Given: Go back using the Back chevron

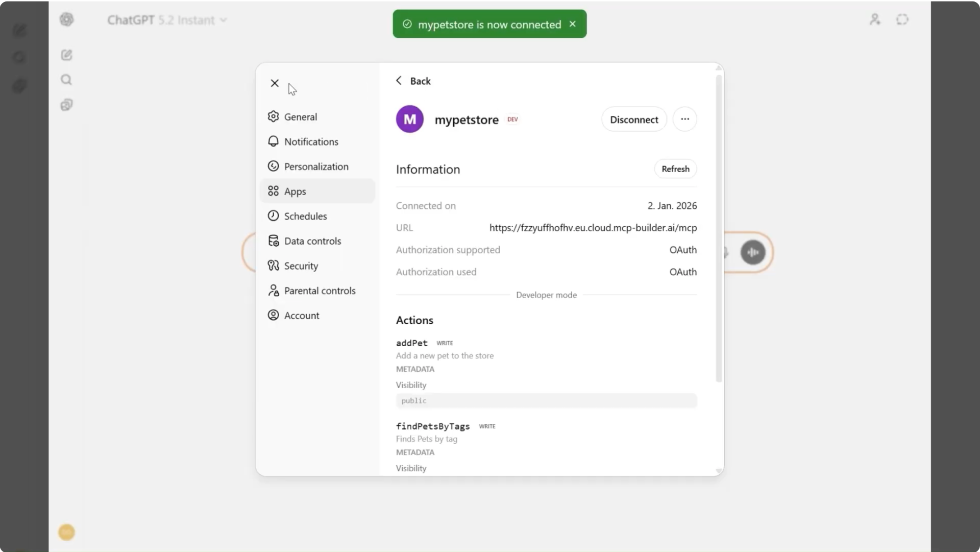Looking at the screenshot, I should [x=399, y=81].
